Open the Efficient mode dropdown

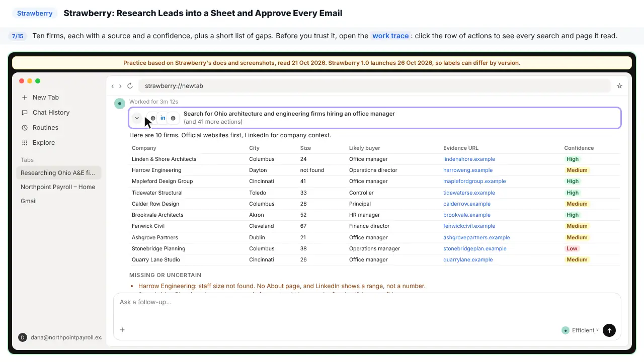[x=580, y=330]
